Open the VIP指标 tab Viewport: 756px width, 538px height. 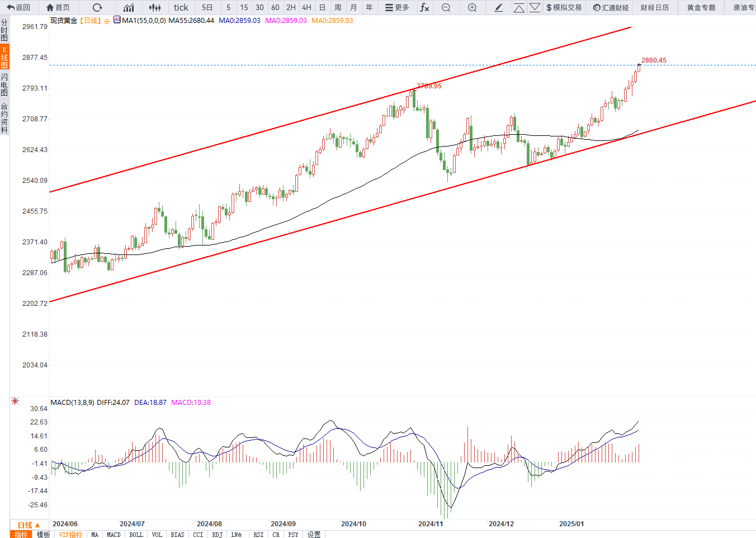point(71,535)
